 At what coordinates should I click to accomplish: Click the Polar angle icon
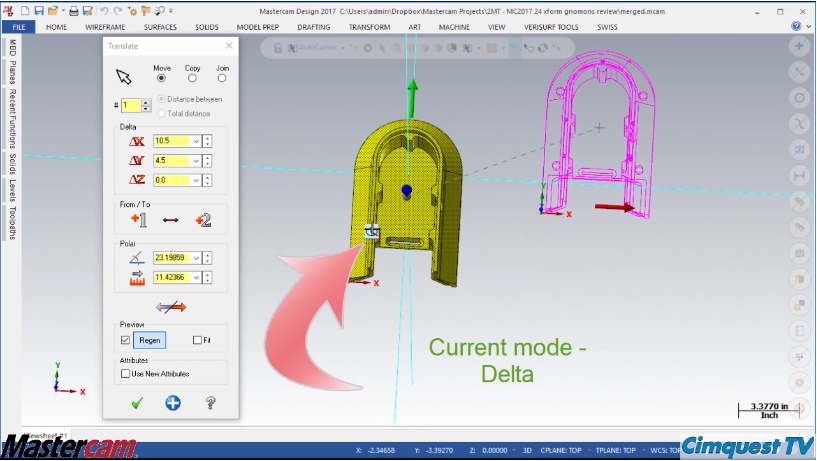tap(137, 258)
